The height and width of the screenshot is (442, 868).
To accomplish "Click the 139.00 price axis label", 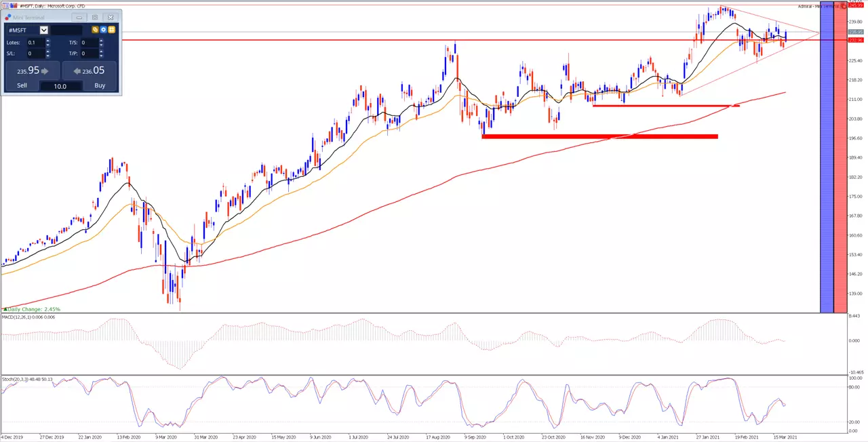I will tap(856, 294).
